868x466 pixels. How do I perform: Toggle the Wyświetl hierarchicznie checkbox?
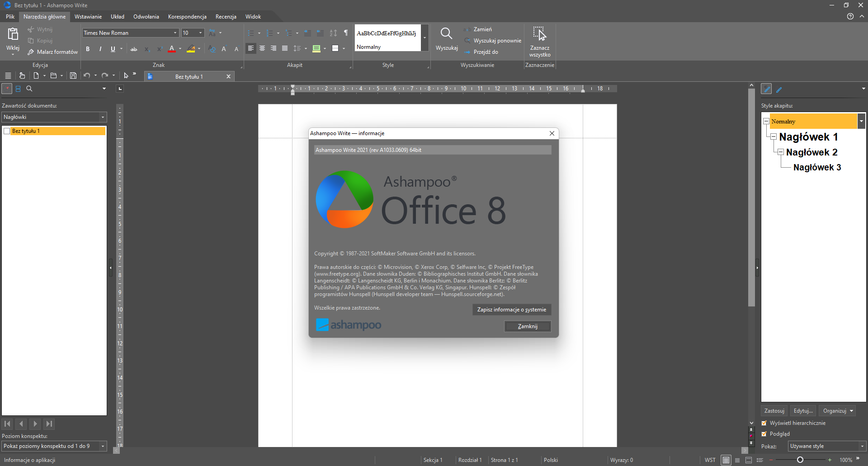pos(764,423)
